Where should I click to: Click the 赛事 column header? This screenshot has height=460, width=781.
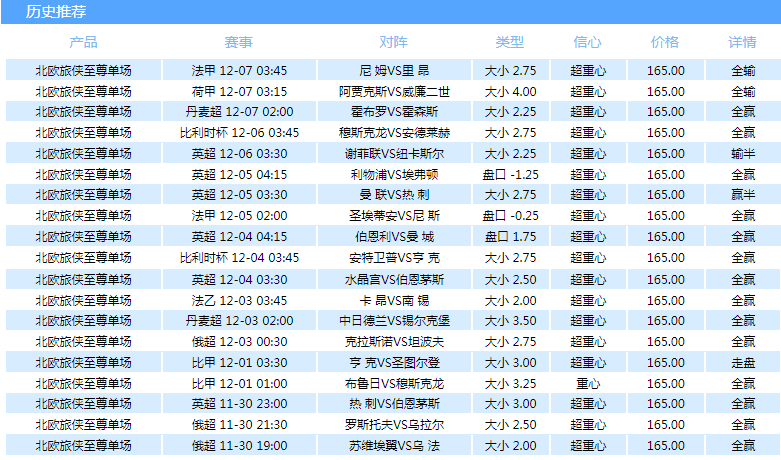pos(239,42)
